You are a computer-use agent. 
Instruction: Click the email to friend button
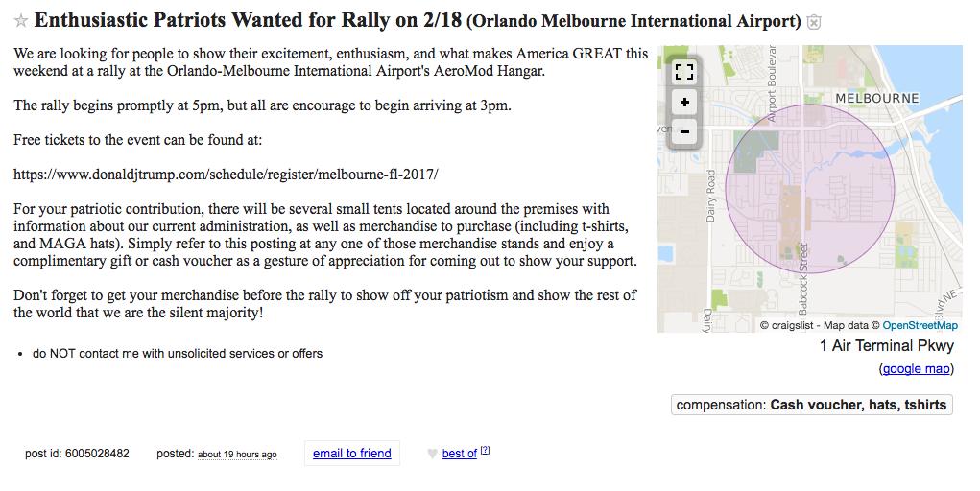(x=352, y=454)
